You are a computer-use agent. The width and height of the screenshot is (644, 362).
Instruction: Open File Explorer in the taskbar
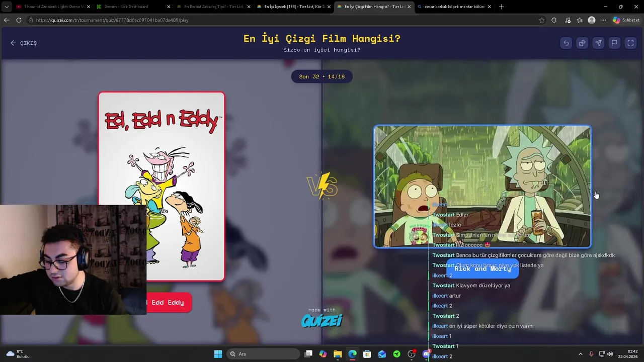point(338,354)
